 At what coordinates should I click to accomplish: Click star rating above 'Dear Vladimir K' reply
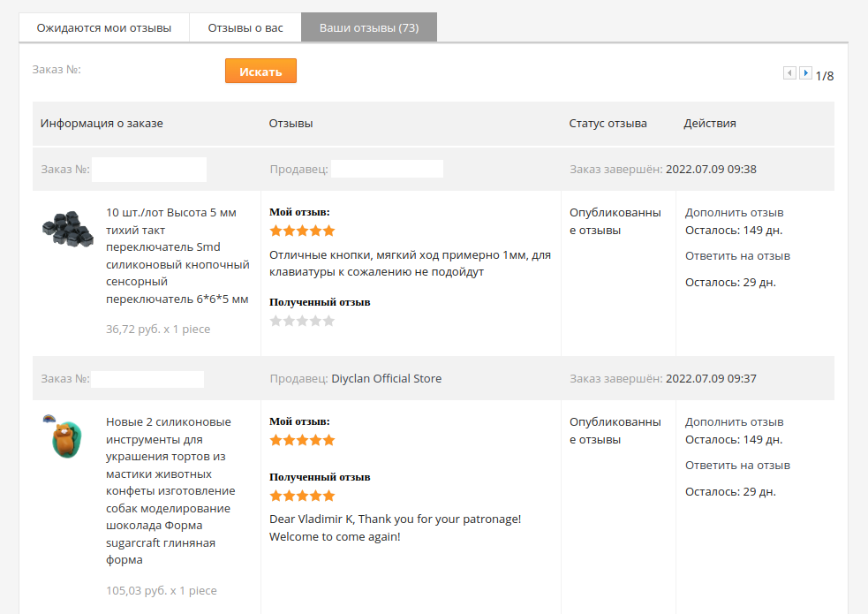point(302,496)
